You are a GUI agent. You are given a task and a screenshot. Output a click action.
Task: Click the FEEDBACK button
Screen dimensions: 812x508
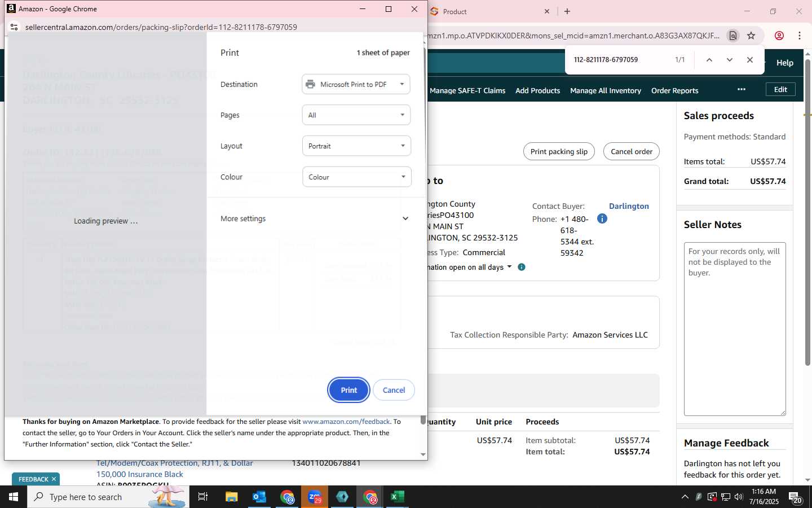33,479
